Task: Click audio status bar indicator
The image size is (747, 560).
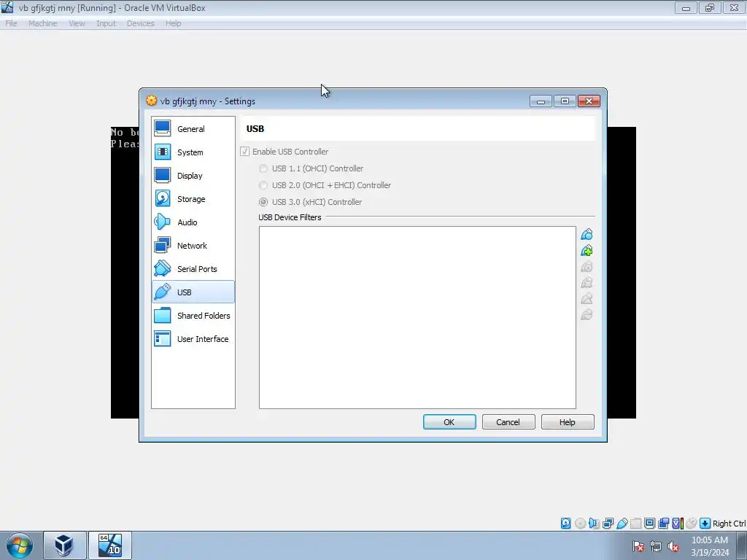Action: 594,524
